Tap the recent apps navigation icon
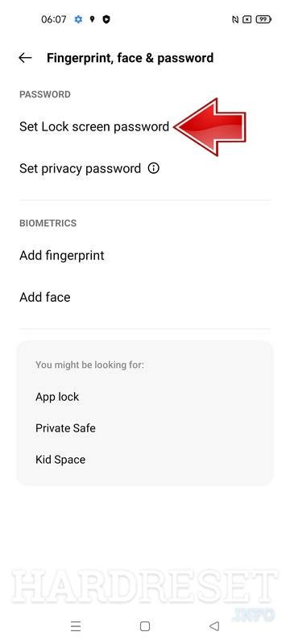This screenshot has height=644, width=290. [76, 626]
